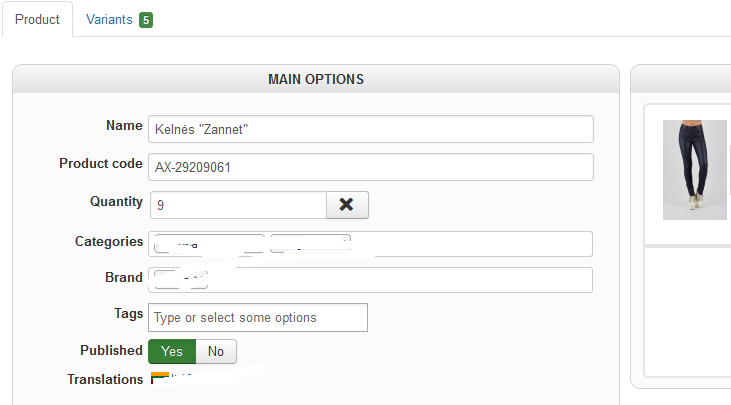This screenshot has width=731, height=405.
Task: Select the empty image slot below thumbnail
Action: coord(688,310)
